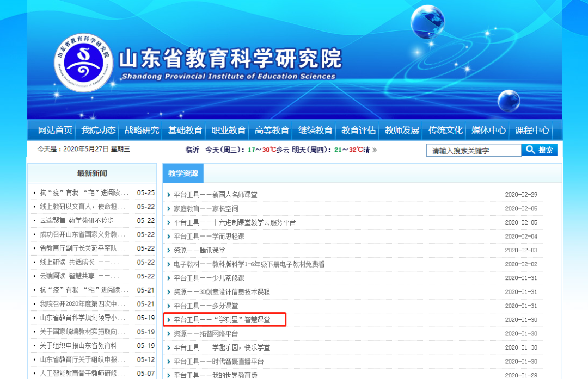The width and height of the screenshot is (588, 379).
Task: Go to 基础教育 in navigation bar
Action: tap(185, 131)
